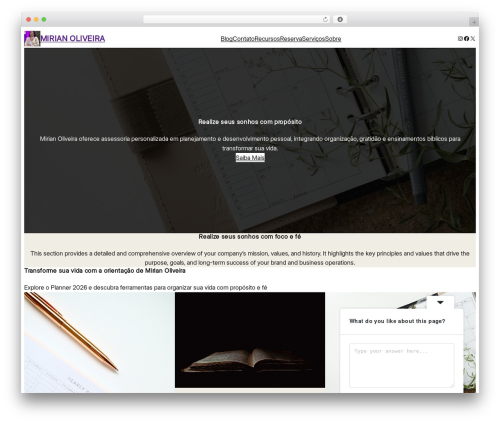
Task: Click the browser address bar
Action: 237,20
